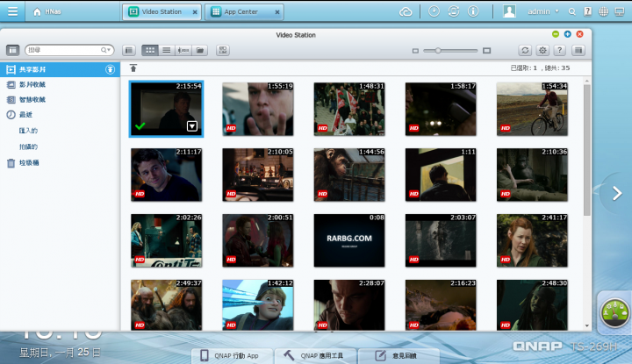
Task: Maximize the Video Station window
Action: (568, 34)
